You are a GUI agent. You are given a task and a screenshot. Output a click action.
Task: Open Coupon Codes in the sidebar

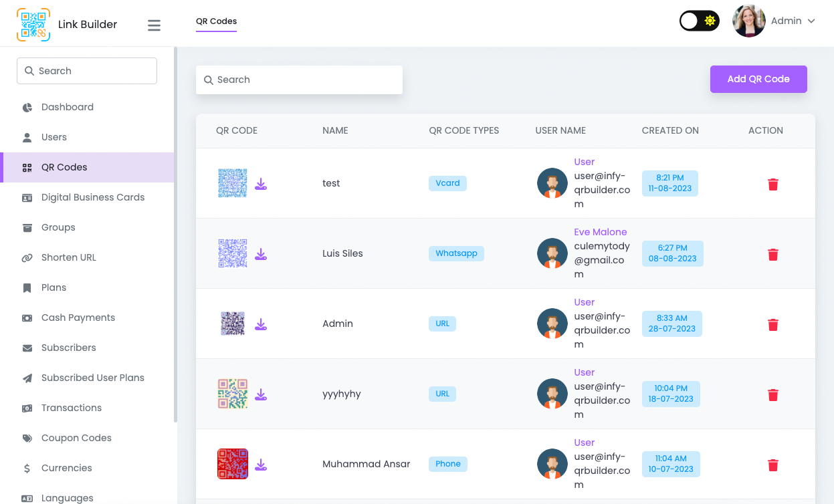pos(76,438)
